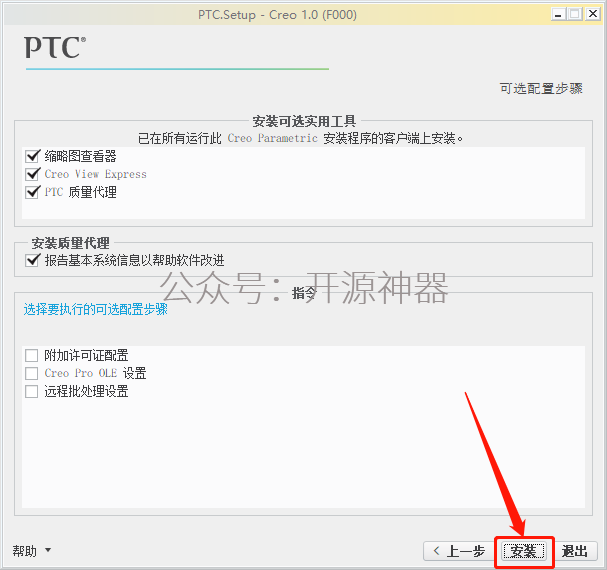Uncheck the PTC 质量代理 checkbox

coord(32,192)
